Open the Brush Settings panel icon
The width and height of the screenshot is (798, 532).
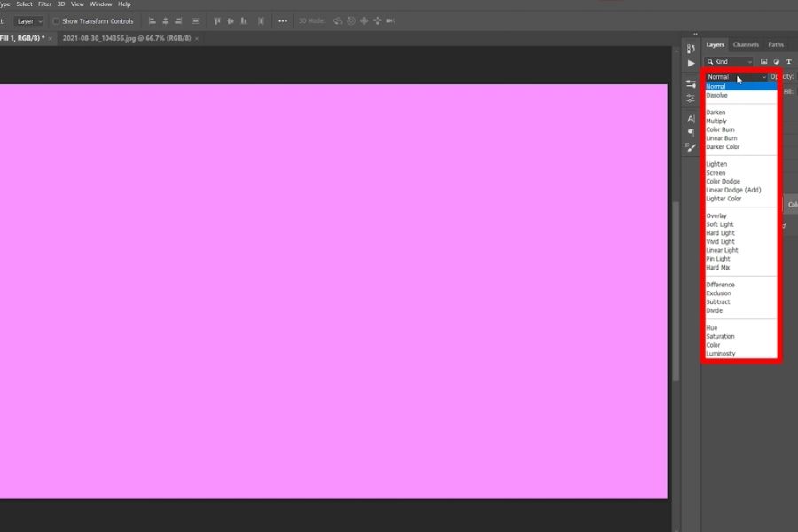coord(691,147)
